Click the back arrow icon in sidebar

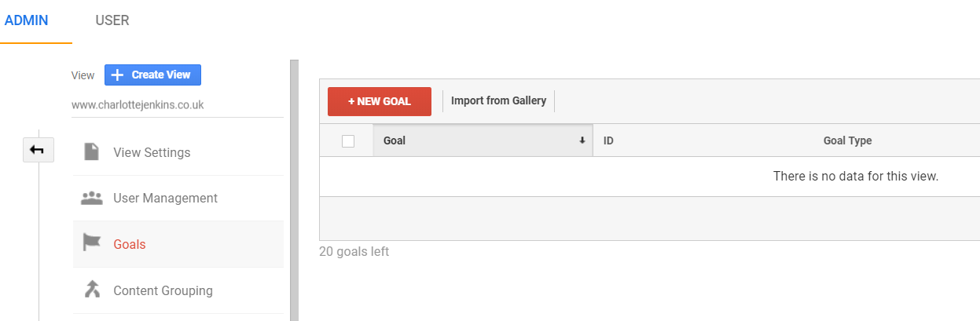pos(37,150)
